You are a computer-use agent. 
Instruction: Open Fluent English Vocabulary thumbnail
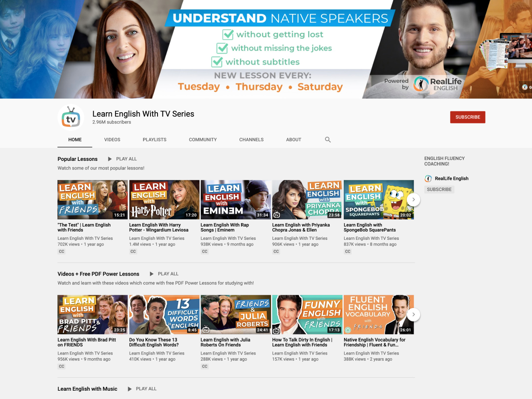379,315
